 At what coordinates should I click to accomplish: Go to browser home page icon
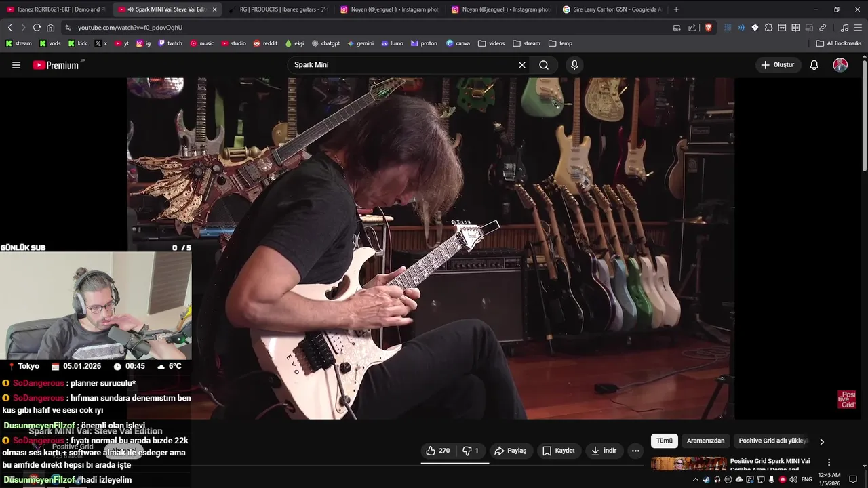[50, 28]
